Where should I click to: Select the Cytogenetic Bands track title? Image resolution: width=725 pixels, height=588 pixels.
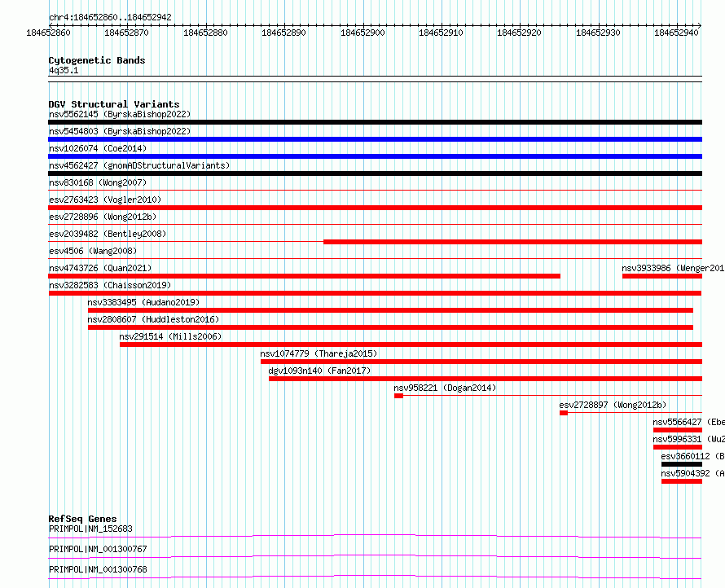click(x=97, y=60)
